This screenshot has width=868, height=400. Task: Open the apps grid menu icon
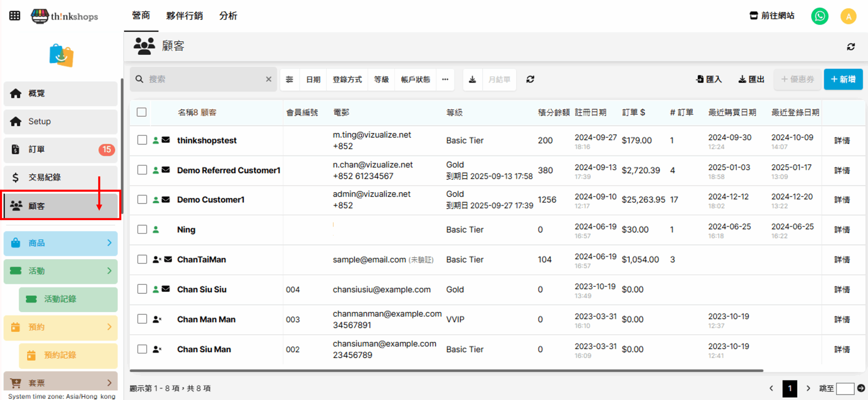click(x=15, y=16)
